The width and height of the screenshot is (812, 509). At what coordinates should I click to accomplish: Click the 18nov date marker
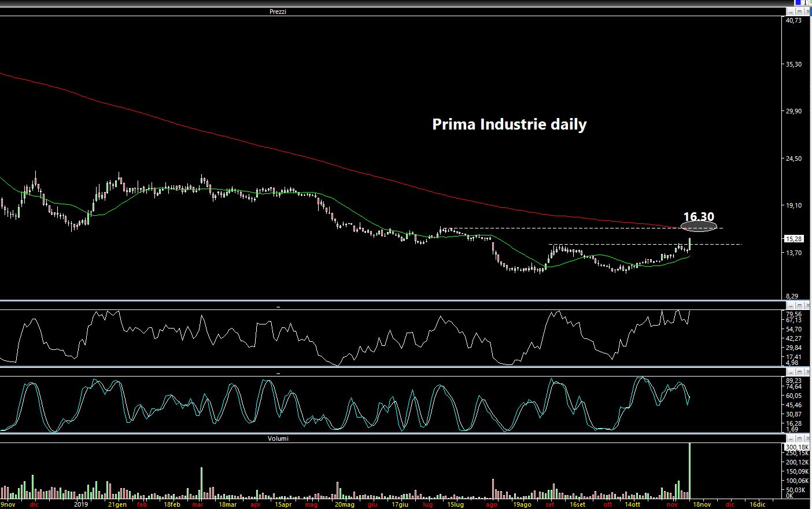pos(701,504)
